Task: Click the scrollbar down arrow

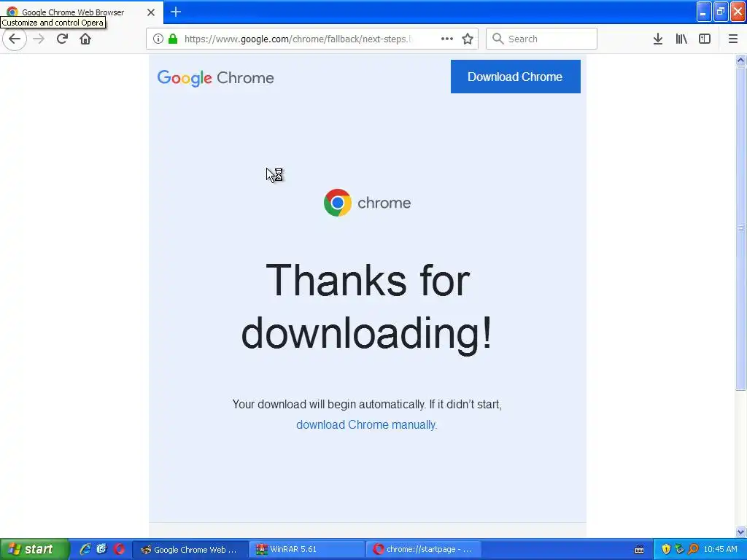Action: (741, 532)
